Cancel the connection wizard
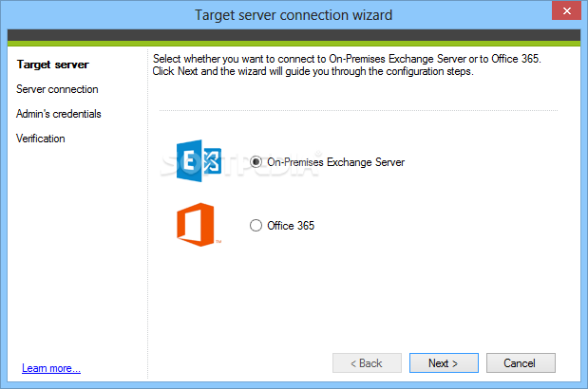 [521, 362]
